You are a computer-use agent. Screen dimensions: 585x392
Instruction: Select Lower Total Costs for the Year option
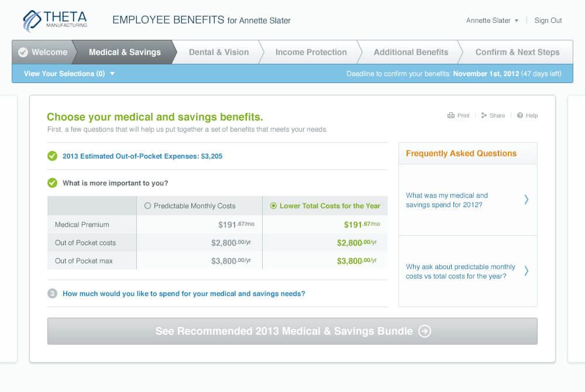(273, 206)
